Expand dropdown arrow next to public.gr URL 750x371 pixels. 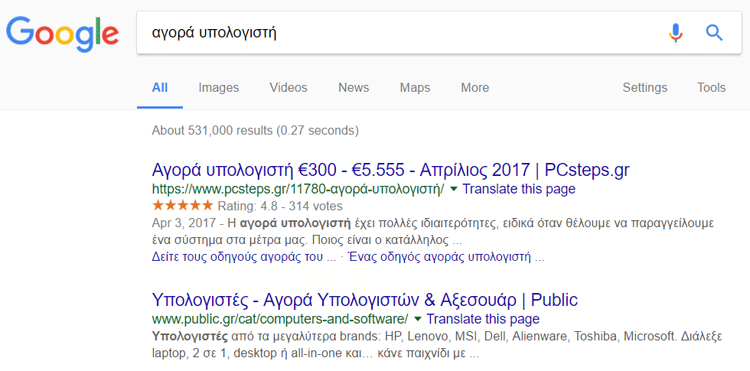pyautogui.click(x=418, y=318)
